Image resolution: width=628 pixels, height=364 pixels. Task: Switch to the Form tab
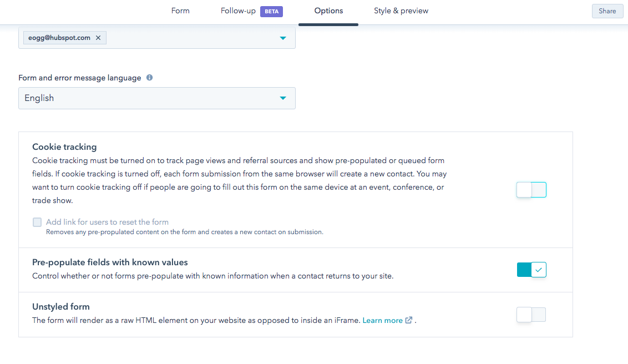click(180, 11)
